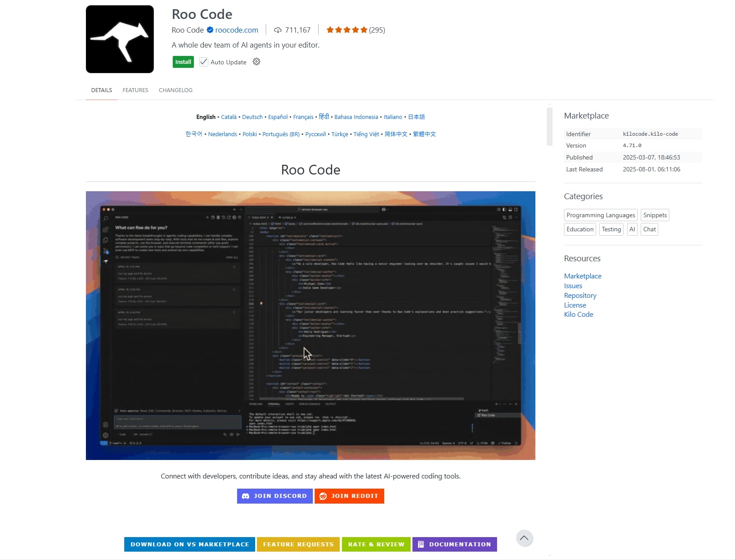Select the Русский language link
The image size is (735, 560).
click(316, 134)
